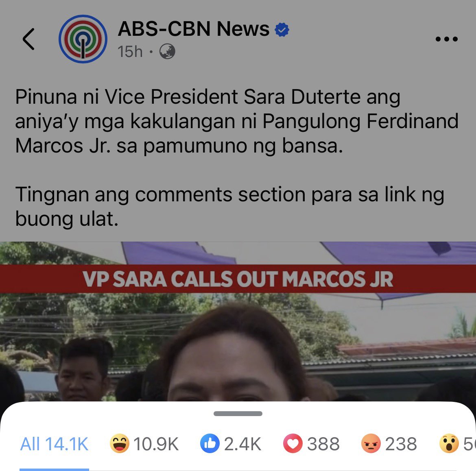Viewport: 476px width, 471px height.
Task: Open the three-dot post options menu
Action: 446,39
